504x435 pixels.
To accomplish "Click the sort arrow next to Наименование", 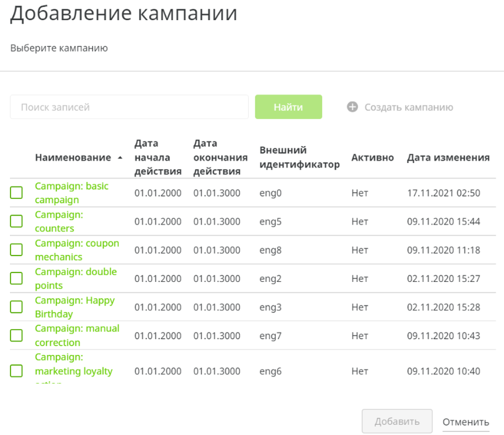I will 121,158.
